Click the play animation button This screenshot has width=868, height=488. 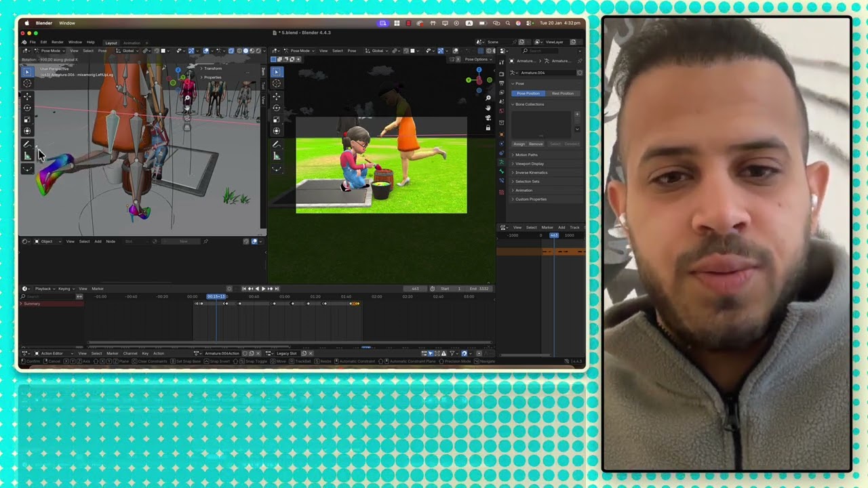[x=263, y=289]
